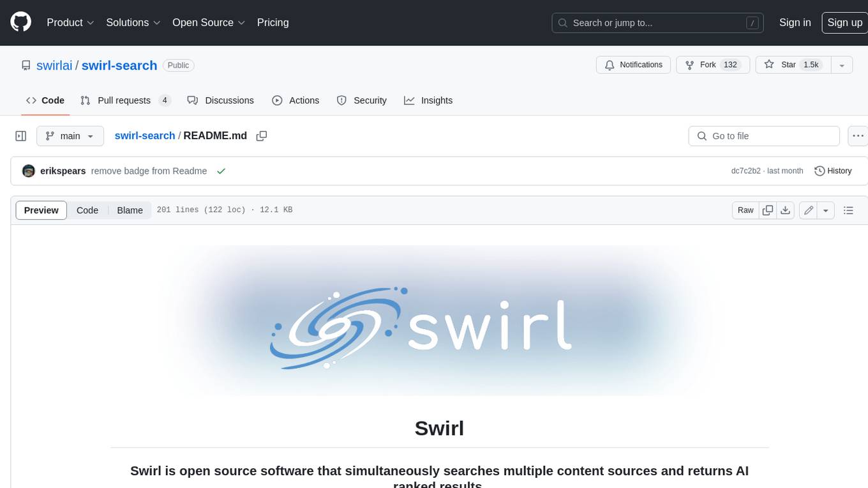Open the Raw file view
Screen dimensions: 868x488
point(745,210)
